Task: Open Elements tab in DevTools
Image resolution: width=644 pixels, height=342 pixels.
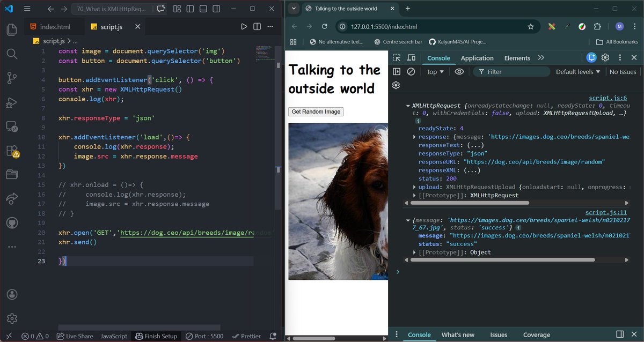Action: [517, 58]
